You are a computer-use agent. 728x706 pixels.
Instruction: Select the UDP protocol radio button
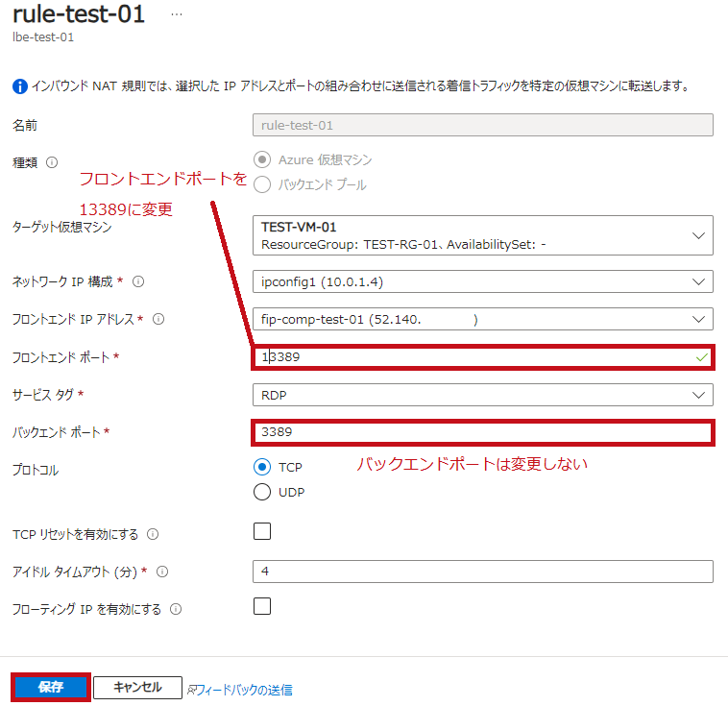pyautogui.click(x=262, y=492)
